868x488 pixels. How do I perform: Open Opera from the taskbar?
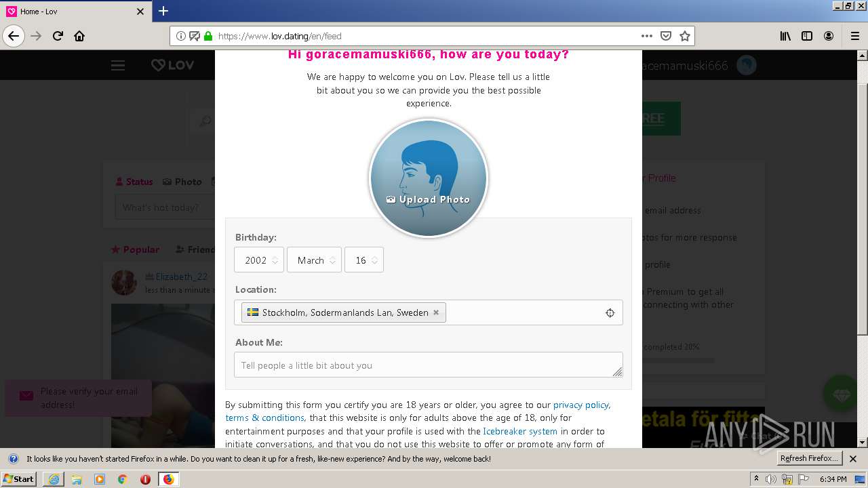pos(145,479)
